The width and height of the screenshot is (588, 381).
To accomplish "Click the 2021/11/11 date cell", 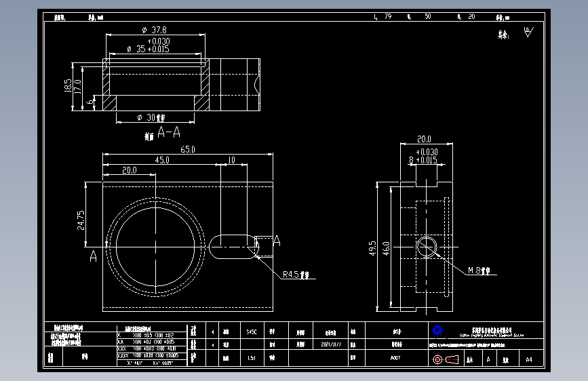I will tap(331, 344).
